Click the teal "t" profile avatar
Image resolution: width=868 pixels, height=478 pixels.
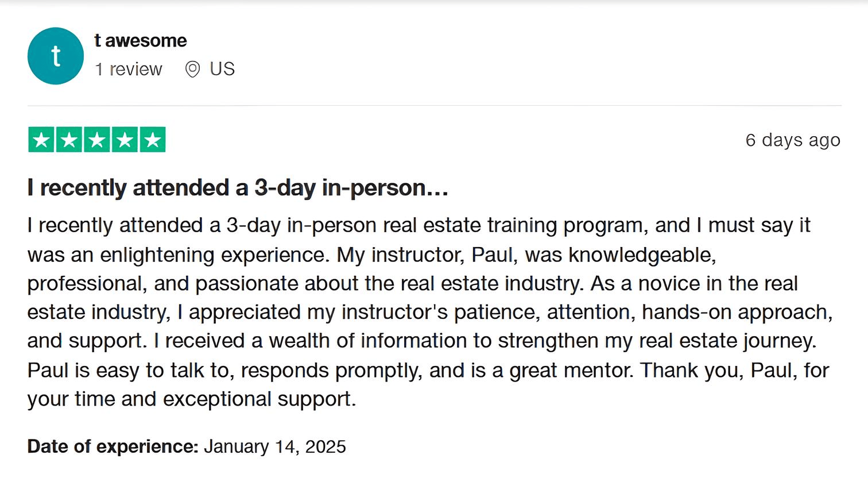point(56,56)
